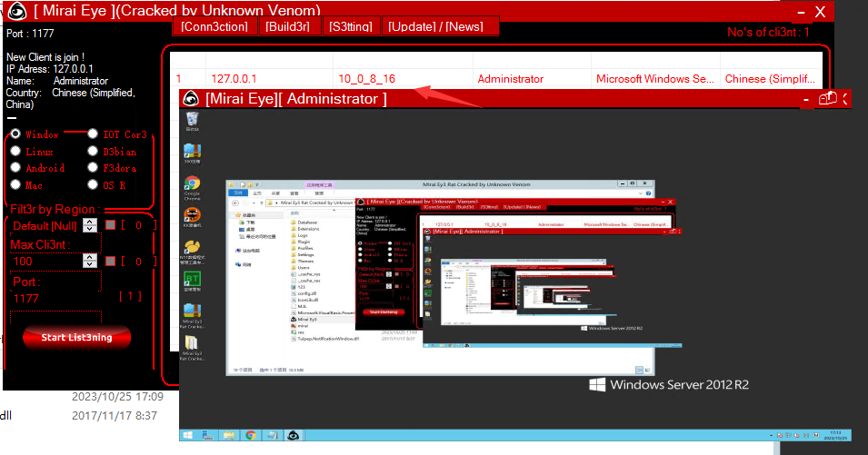
Task: Select the Chinese (Simplif... cell in client list
Action: (771, 78)
